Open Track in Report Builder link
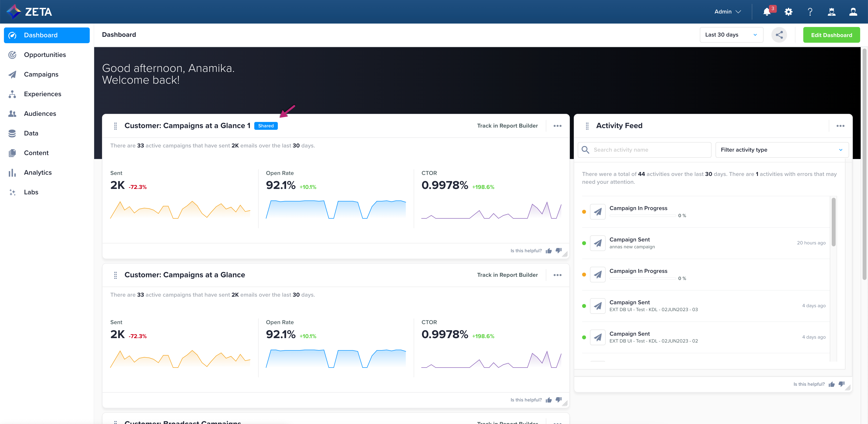Screen dimensions: 868x424 (507, 125)
